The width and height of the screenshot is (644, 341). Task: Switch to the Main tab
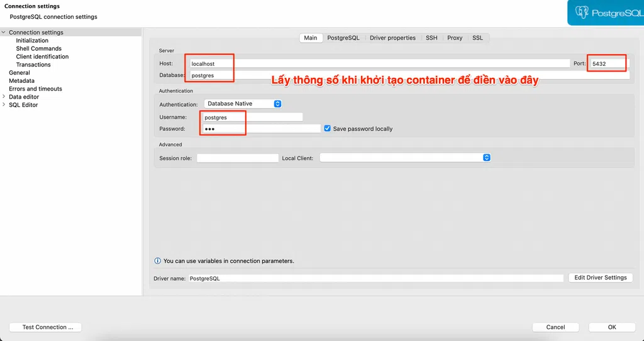tap(311, 38)
